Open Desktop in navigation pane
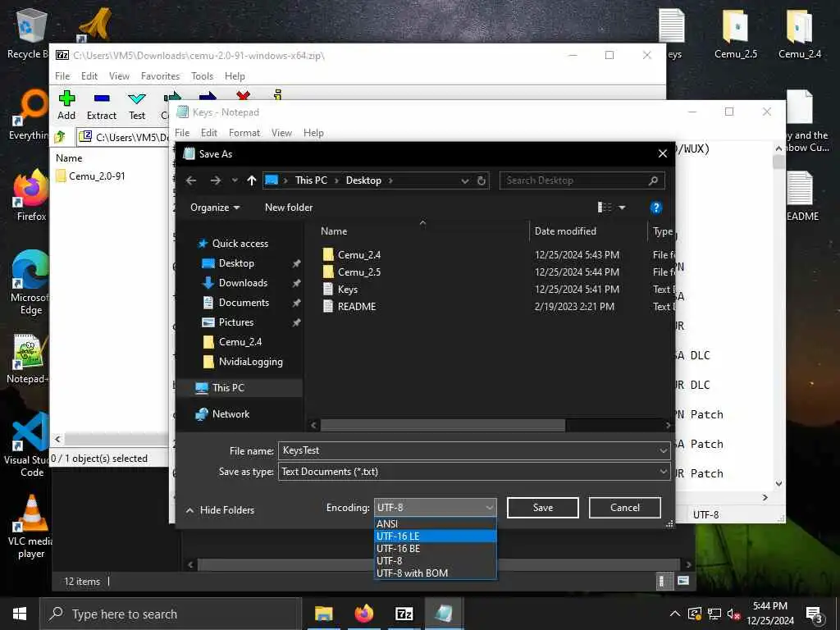The image size is (840, 630). coord(236,263)
